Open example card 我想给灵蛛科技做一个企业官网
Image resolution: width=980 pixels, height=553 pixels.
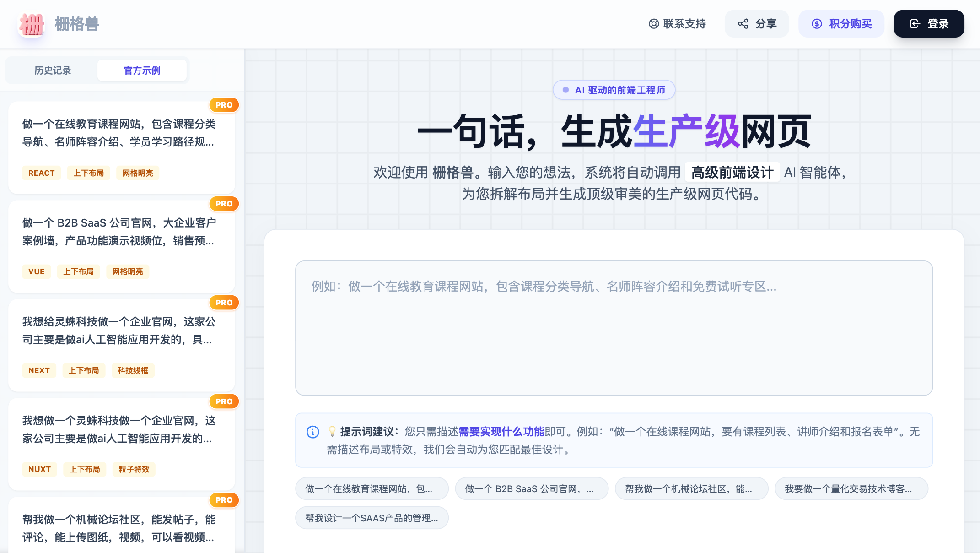[122, 346]
